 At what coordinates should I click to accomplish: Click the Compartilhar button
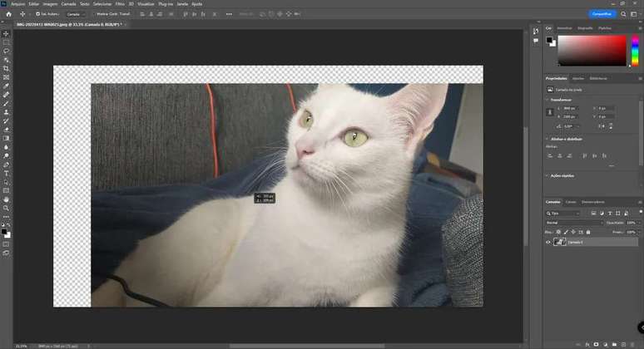[602, 14]
